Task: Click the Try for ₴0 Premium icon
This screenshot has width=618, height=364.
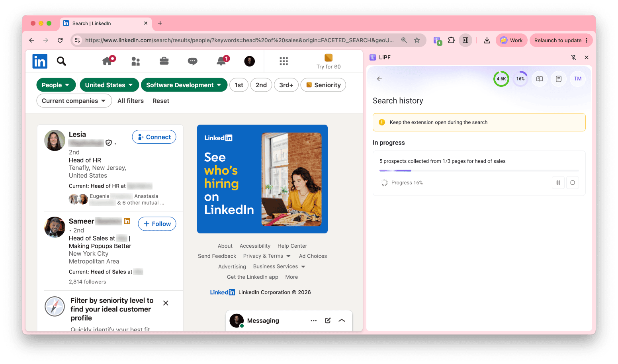Action: (x=329, y=58)
